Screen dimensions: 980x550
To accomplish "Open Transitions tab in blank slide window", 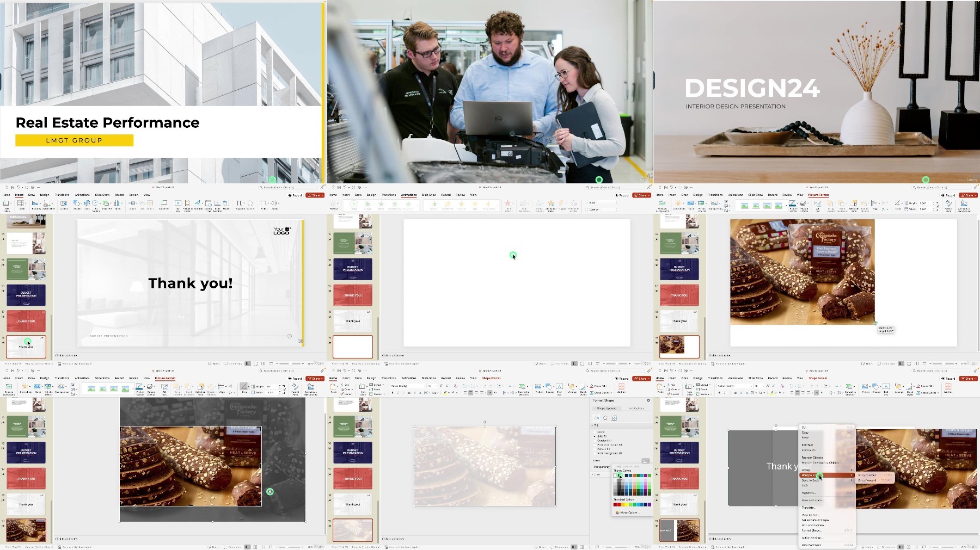I will 389,195.
